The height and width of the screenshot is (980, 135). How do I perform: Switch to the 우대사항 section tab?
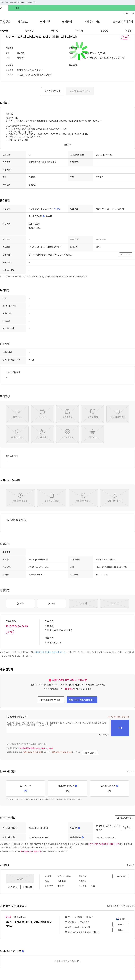(x=54, y=31)
